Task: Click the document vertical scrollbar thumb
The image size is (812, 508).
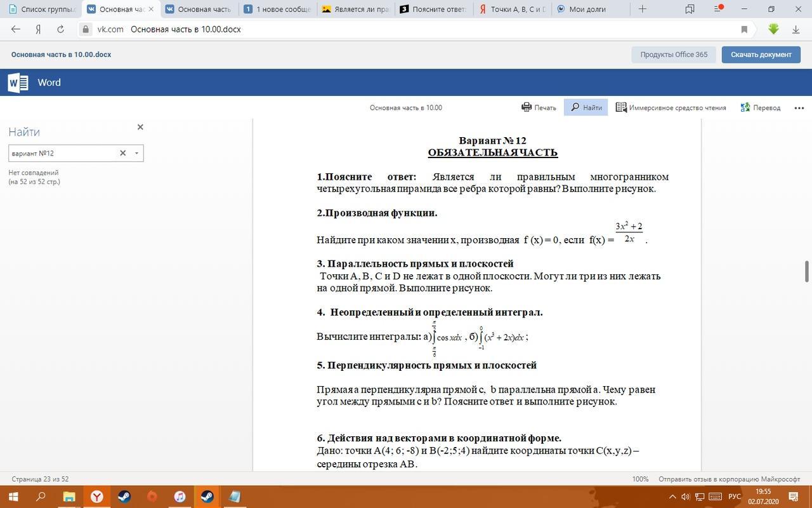Action: click(807, 271)
